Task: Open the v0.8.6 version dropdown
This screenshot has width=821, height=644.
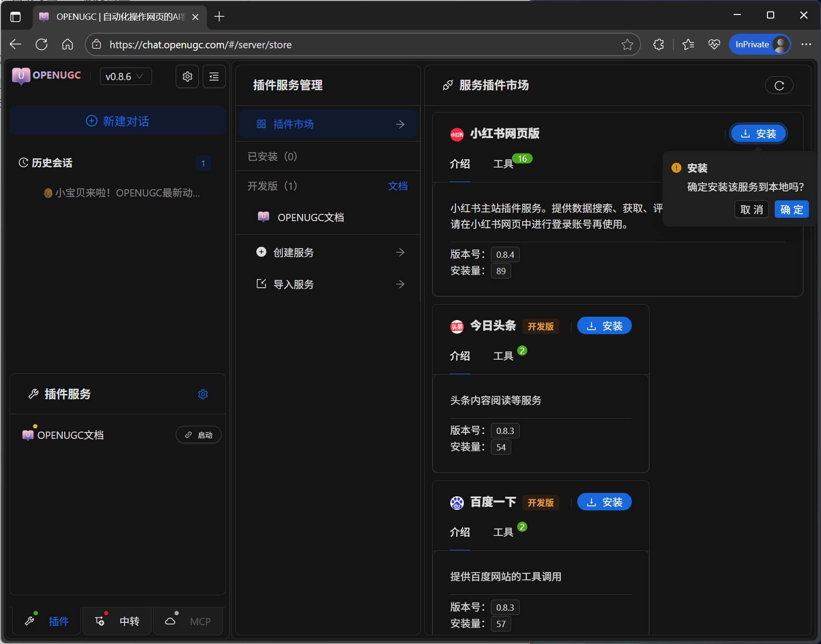Action: coord(125,76)
